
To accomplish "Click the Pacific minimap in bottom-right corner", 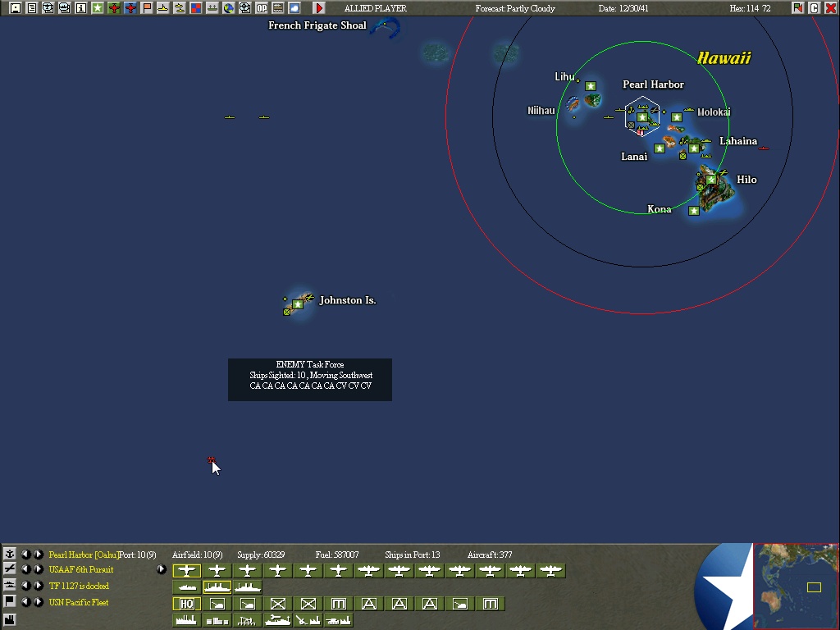I will click(x=796, y=586).
